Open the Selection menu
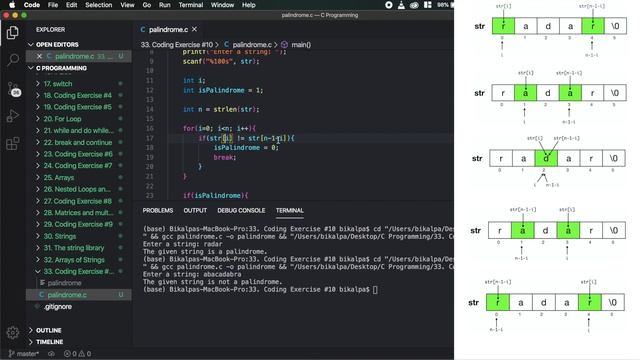 [x=98, y=5]
